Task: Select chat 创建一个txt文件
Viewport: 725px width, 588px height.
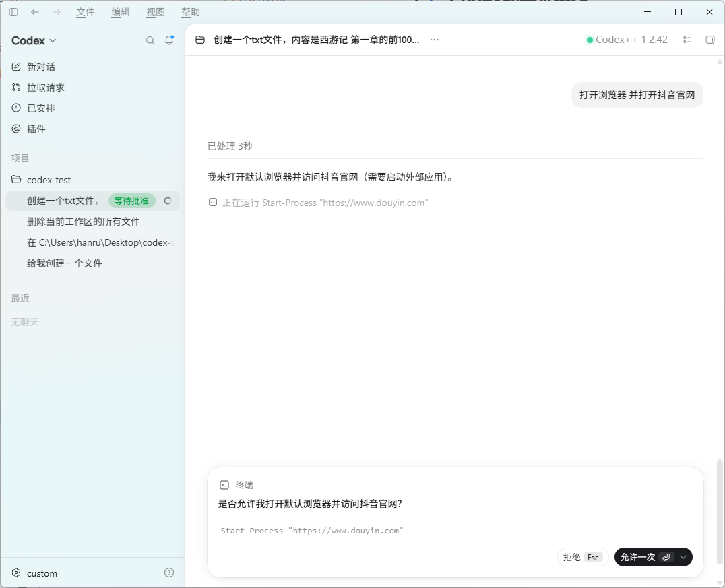Action: pos(63,201)
